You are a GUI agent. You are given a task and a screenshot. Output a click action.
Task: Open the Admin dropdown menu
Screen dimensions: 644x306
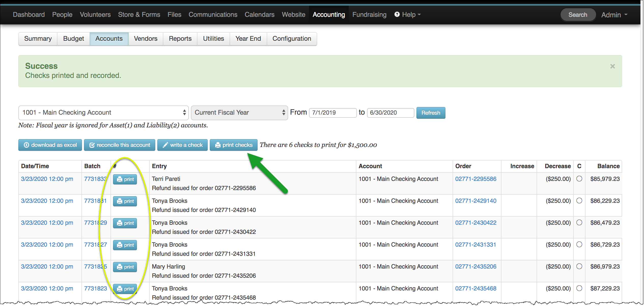(x=614, y=15)
